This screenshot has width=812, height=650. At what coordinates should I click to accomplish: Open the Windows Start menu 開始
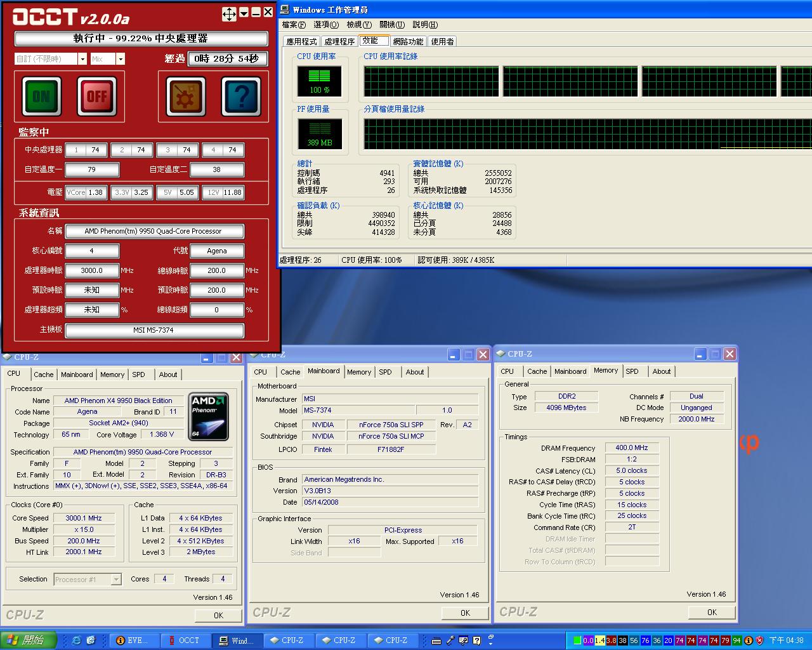click(x=29, y=640)
